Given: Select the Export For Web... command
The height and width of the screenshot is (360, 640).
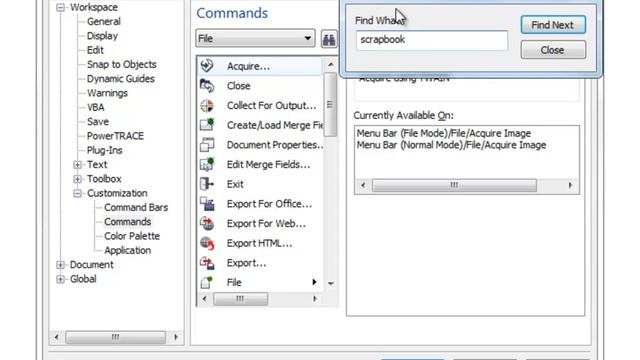Looking at the screenshot, I should click(x=260, y=223).
